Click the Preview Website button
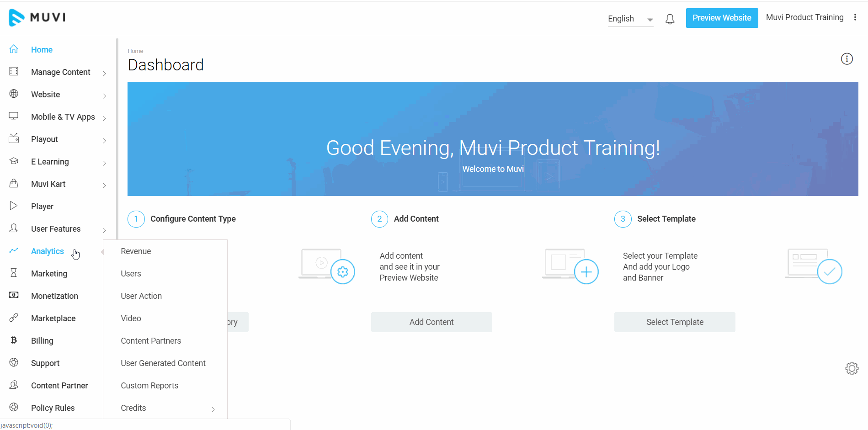The height and width of the screenshot is (430, 868). pos(722,18)
